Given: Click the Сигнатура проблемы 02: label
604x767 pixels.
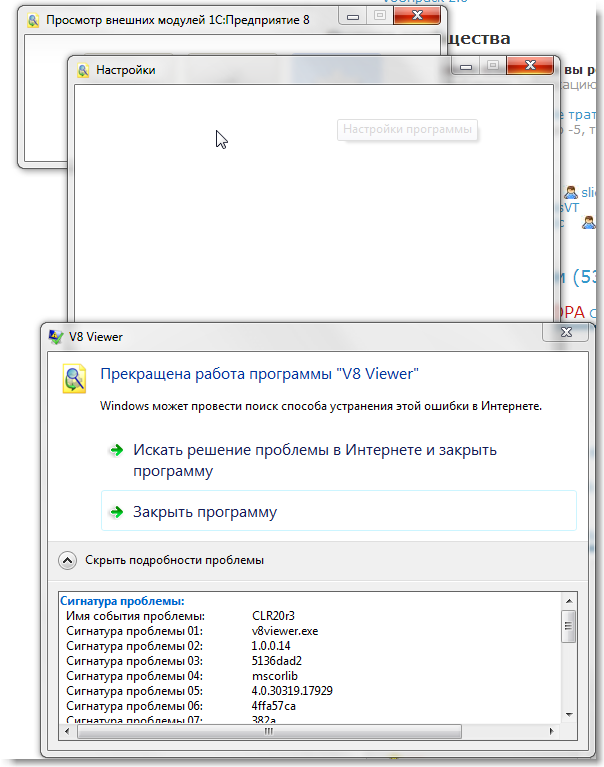Looking at the screenshot, I should click(x=134, y=647).
